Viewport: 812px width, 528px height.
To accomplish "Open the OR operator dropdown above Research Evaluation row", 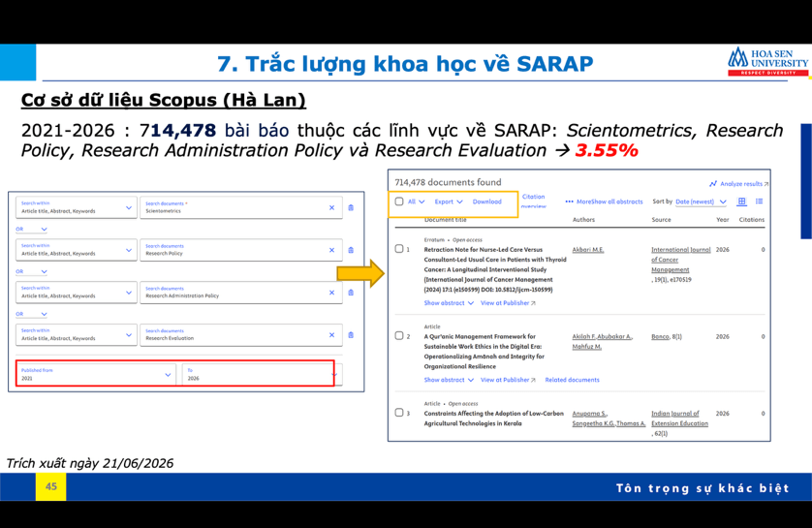I will 31,314.
